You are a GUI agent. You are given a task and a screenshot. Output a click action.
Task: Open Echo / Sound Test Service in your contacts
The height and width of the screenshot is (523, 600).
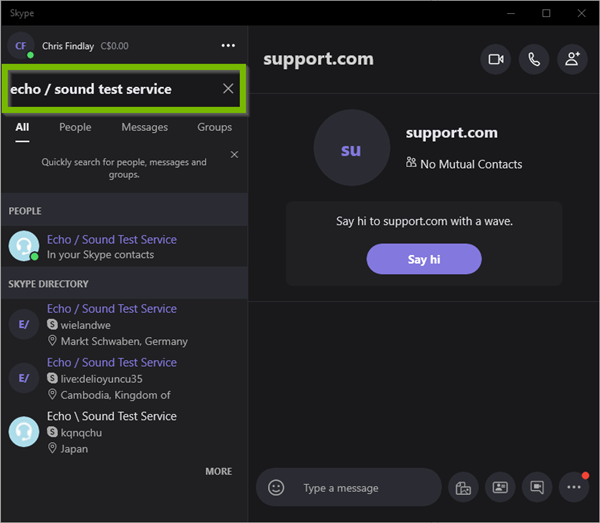(x=124, y=246)
